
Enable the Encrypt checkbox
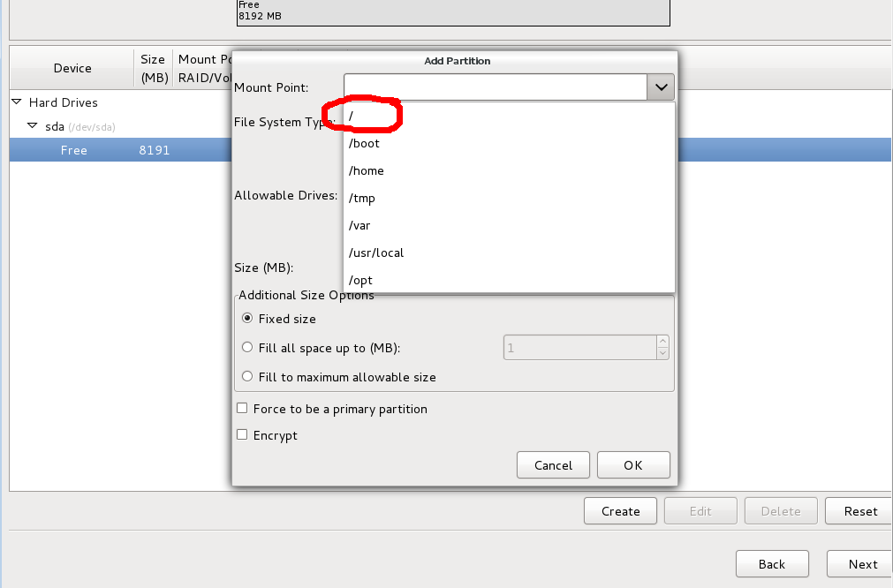coord(242,434)
